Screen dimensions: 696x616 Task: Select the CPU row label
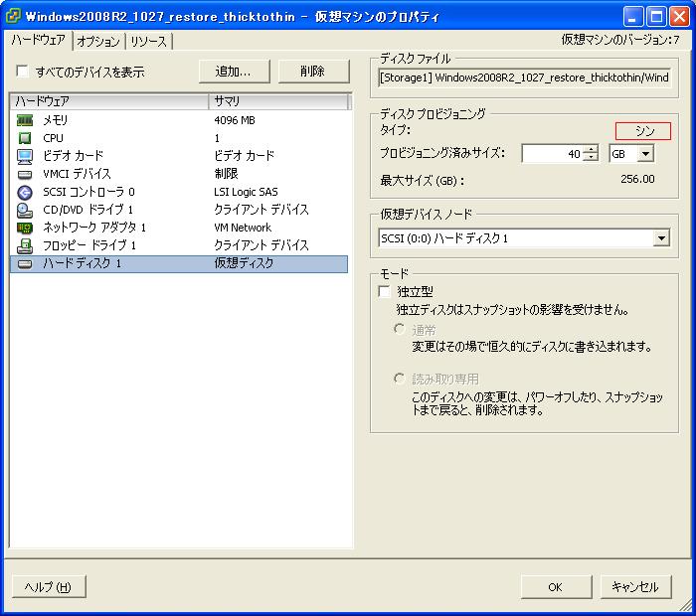tap(54, 138)
